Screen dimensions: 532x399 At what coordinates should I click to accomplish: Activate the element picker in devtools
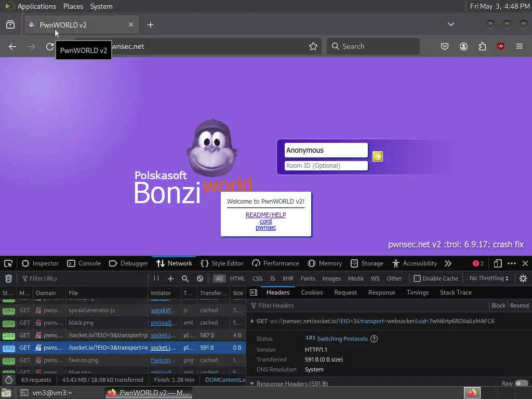[x=8, y=263]
